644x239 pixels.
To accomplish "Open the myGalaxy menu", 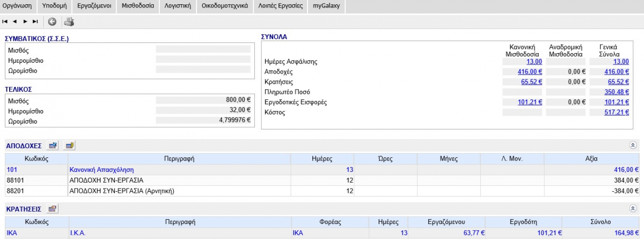I will (326, 6).
